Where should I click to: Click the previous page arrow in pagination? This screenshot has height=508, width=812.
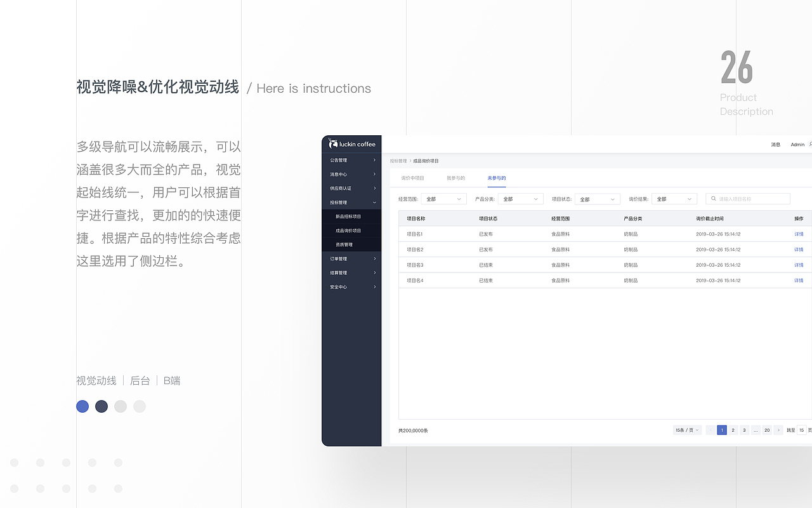coord(710,430)
